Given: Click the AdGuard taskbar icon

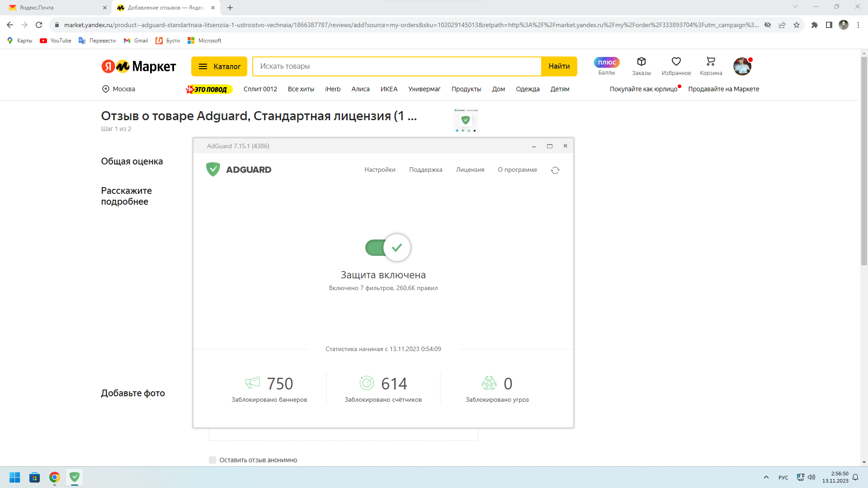Looking at the screenshot, I should pos(75,477).
